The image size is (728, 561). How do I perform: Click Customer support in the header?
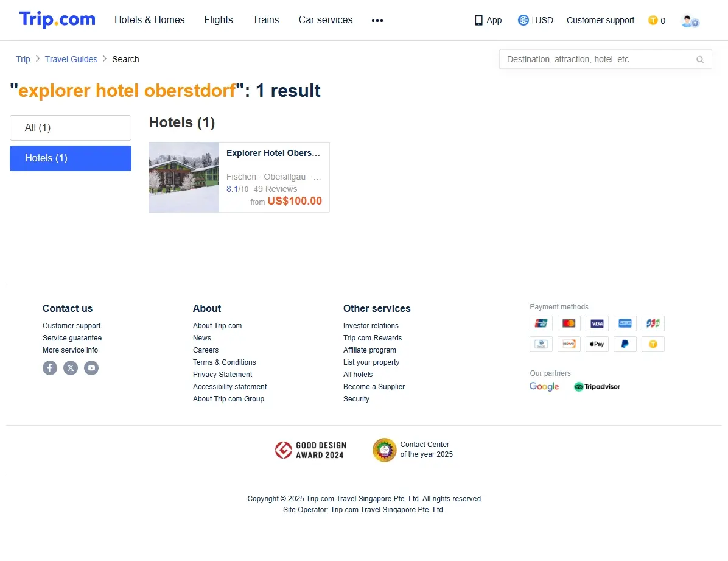(600, 21)
